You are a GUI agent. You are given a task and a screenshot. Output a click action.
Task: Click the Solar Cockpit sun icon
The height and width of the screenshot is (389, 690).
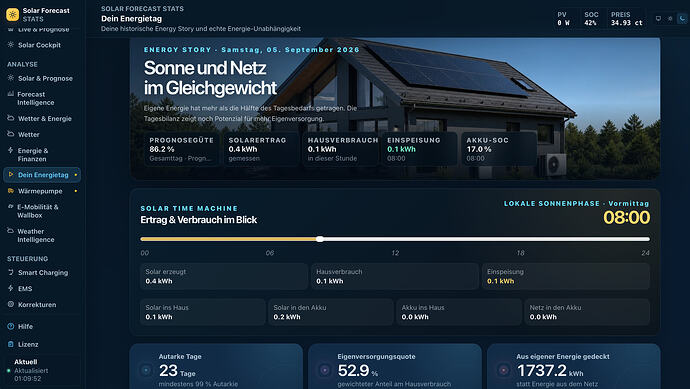(11, 45)
